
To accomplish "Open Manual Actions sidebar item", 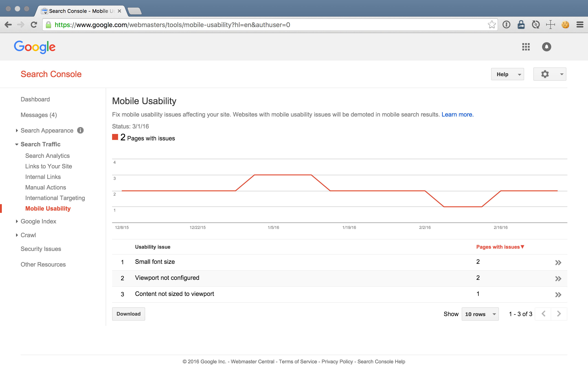I will [x=45, y=187].
